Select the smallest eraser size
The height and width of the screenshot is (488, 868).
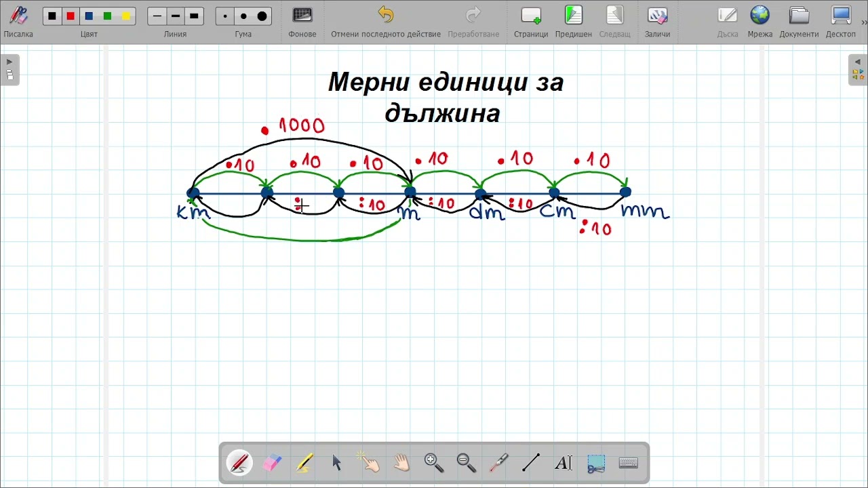[x=225, y=16]
